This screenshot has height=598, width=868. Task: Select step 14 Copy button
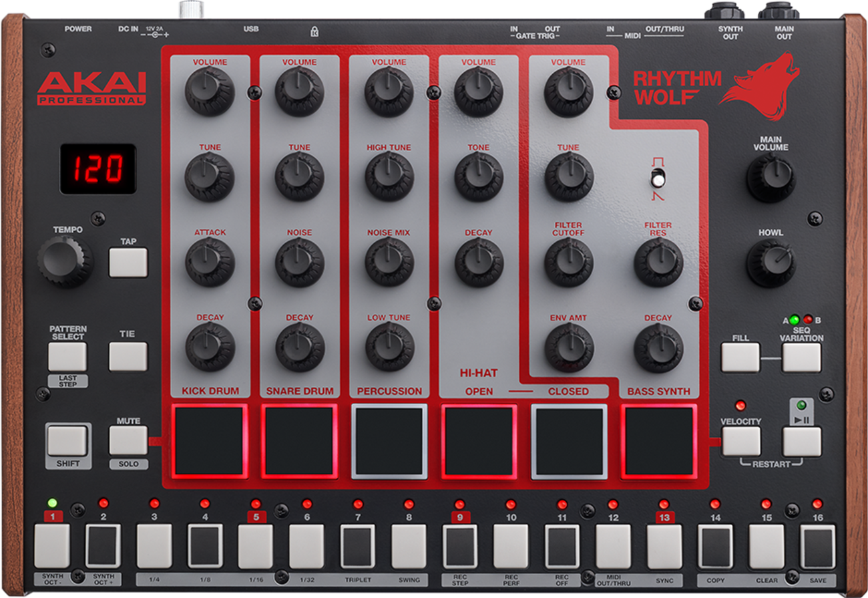tap(715, 546)
